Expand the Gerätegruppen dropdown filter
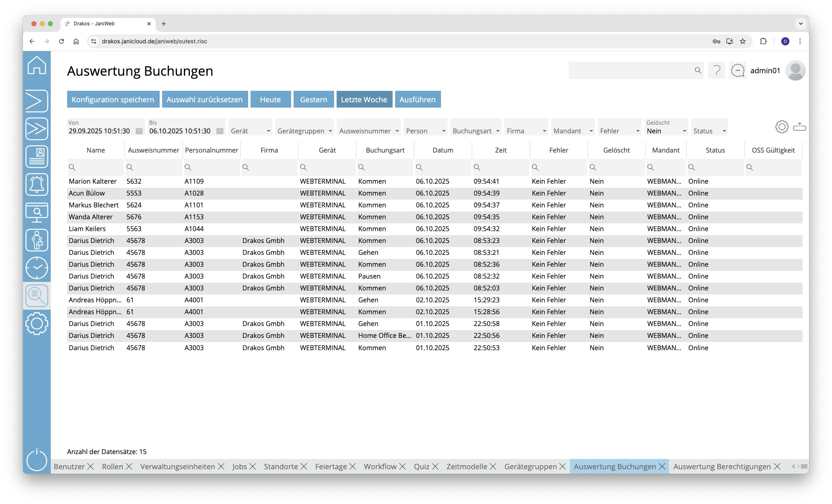This screenshot has height=504, width=832. 330,131
